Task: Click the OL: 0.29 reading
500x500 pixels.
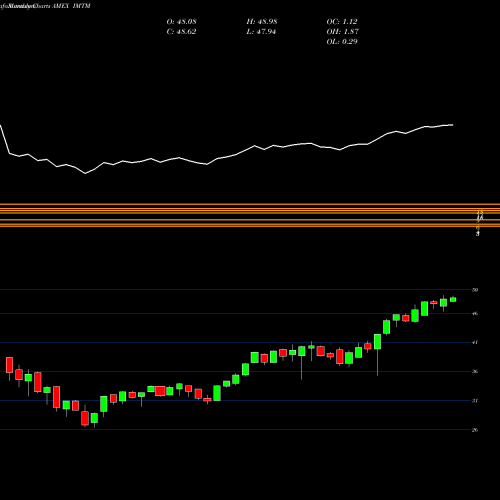Action: click(x=342, y=42)
